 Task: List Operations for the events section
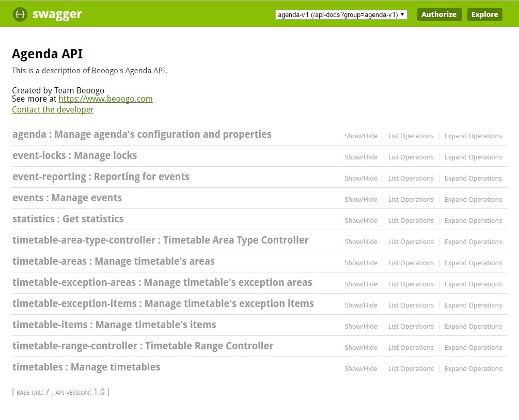[x=411, y=199]
